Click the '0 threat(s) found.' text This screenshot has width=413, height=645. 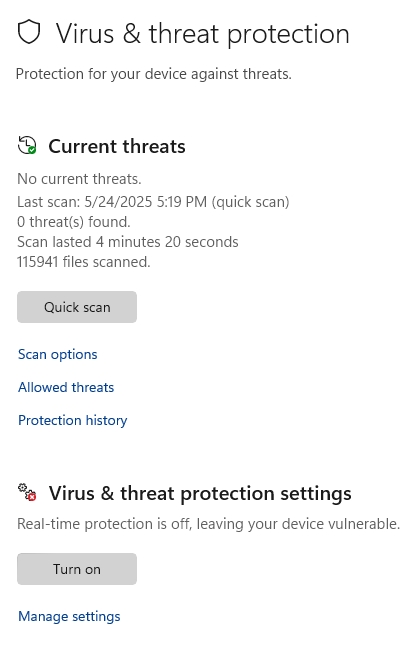tap(74, 222)
